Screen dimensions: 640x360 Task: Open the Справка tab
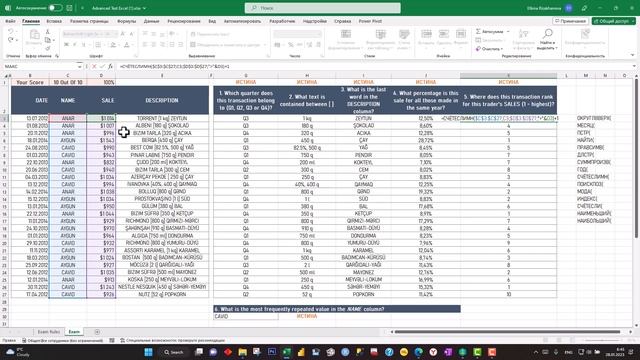tap(342, 21)
